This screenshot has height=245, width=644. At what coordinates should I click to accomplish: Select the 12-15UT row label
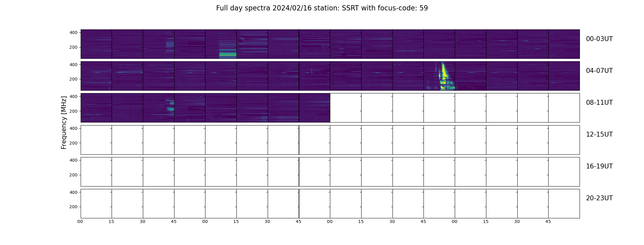[599, 134]
